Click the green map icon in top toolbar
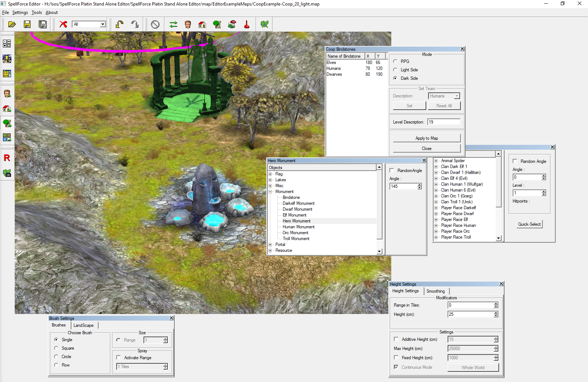This screenshot has width=588, height=382. point(264,24)
